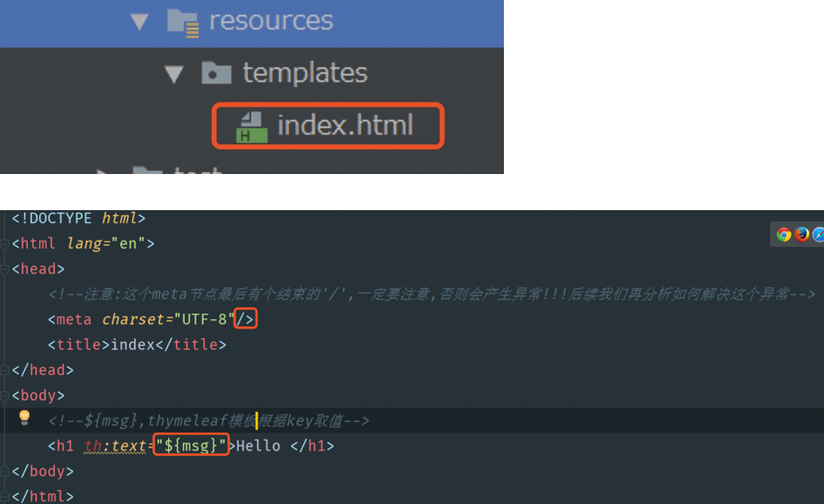824x504 pixels.
Task: Click the closing html tag fold marker
Action: (x=4, y=496)
